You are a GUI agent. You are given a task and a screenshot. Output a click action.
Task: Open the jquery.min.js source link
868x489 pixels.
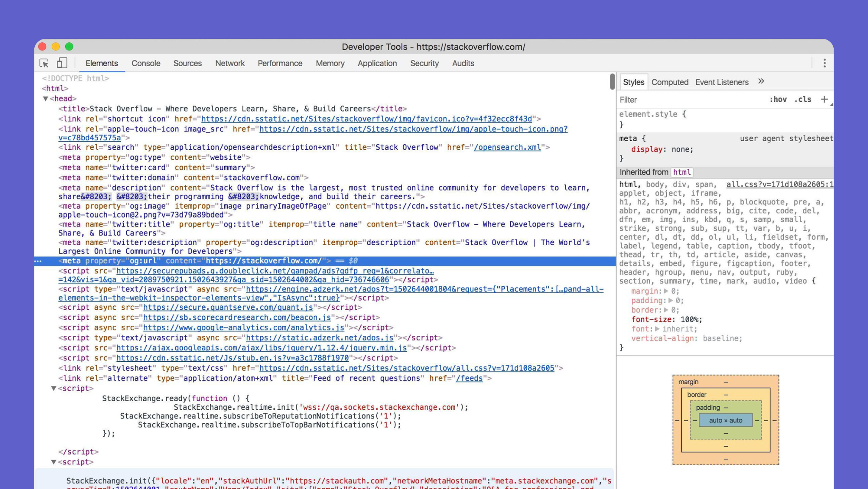(x=262, y=348)
